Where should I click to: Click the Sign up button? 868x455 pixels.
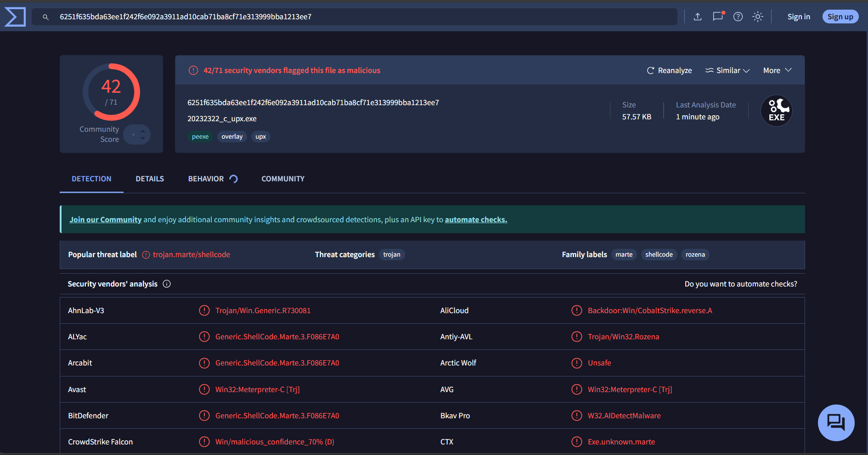[840, 17]
